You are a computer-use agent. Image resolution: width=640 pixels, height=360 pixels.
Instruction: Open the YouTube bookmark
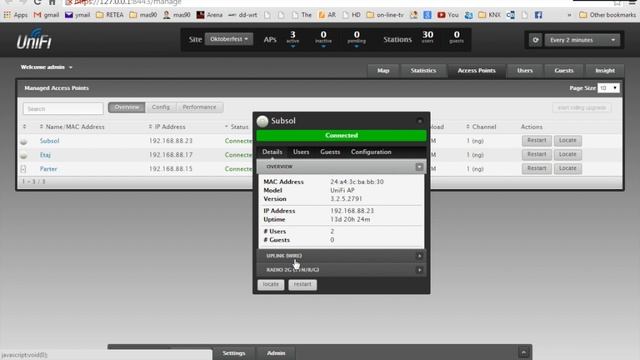tap(448, 15)
